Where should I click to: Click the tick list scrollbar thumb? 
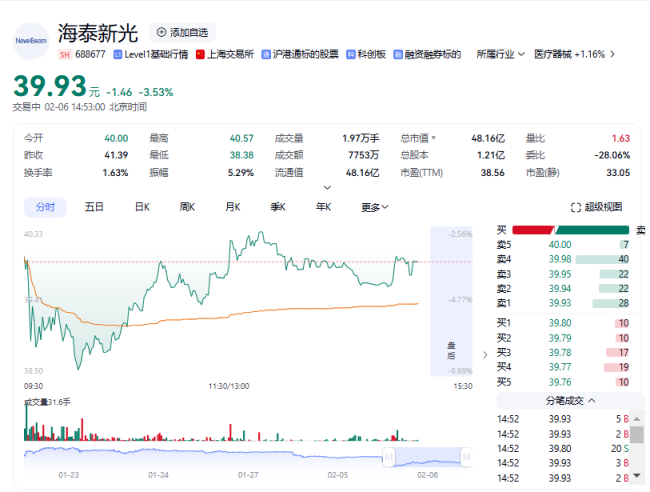(637, 434)
